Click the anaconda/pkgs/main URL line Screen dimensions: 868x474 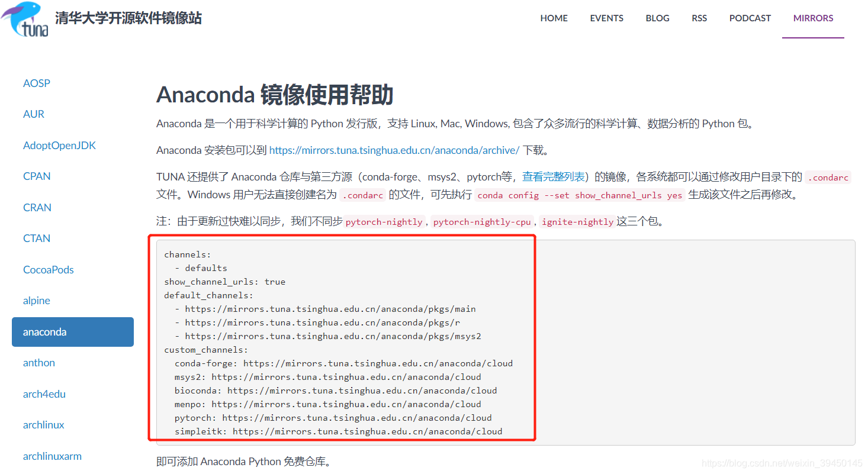click(325, 309)
